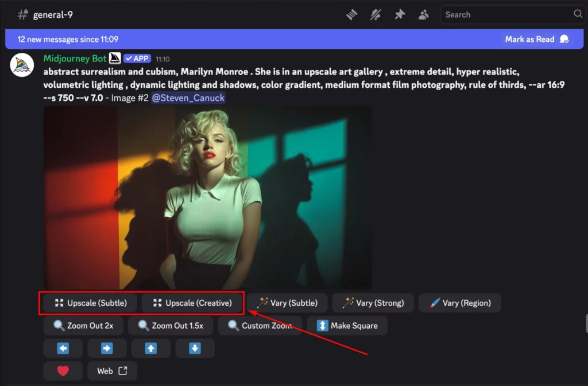Click Vary (Subtle) button
Screen dimensions: 588x386
tap(287, 303)
